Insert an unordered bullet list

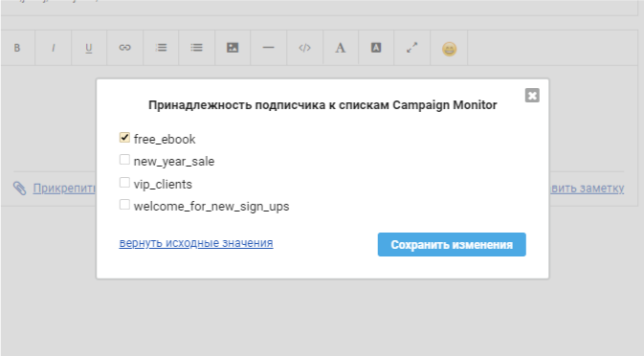tap(197, 48)
